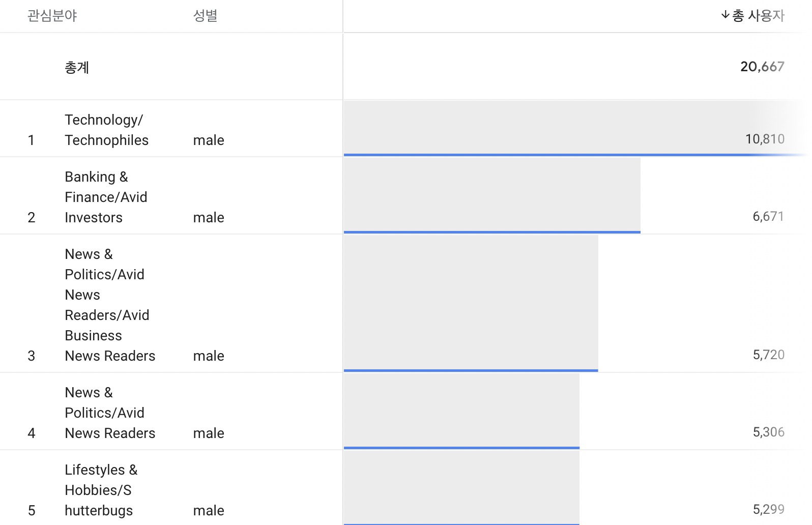Image resolution: width=812 pixels, height=525 pixels.
Task: Click male gender cell in row 3
Action: [209, 356]
